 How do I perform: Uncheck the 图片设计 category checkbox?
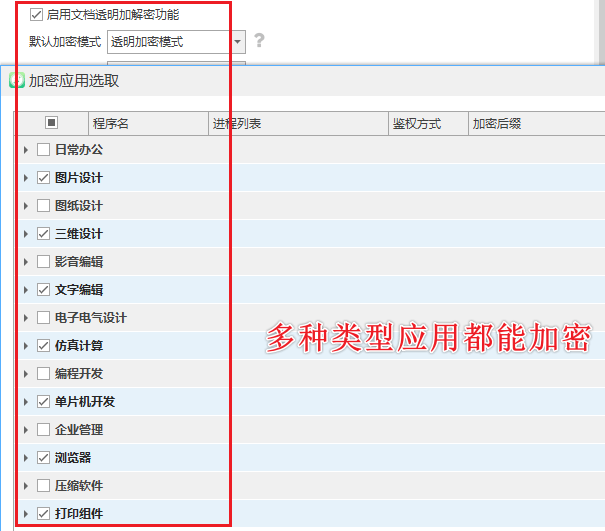[43, 178]
